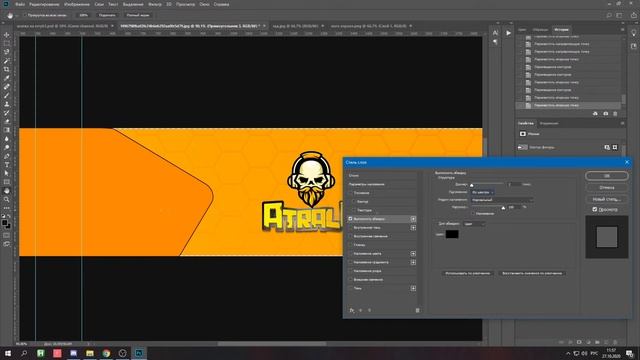Click Использовать по умолчанию button
The width and height of the screenshot is (640, 360).
click(x=467, y=273)
